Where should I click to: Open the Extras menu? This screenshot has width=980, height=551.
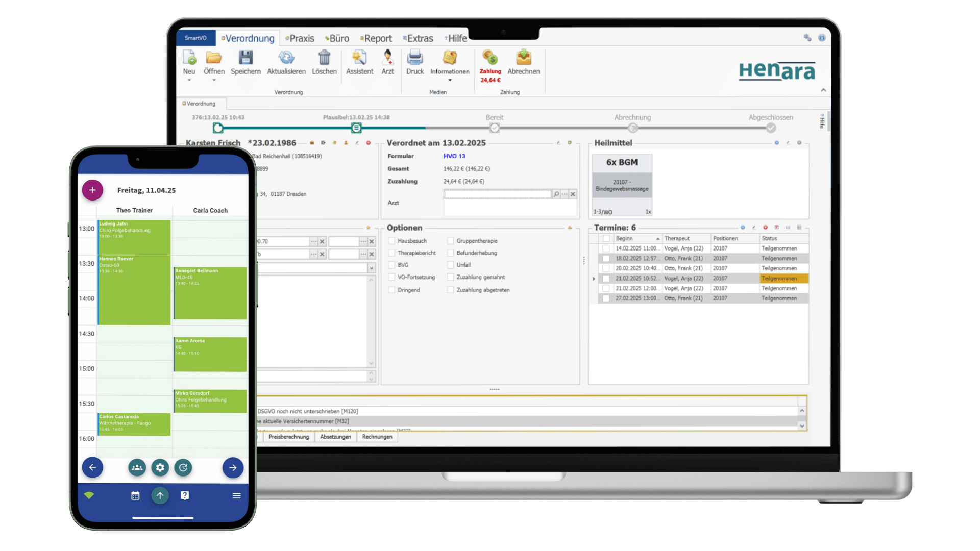[418, 38]
